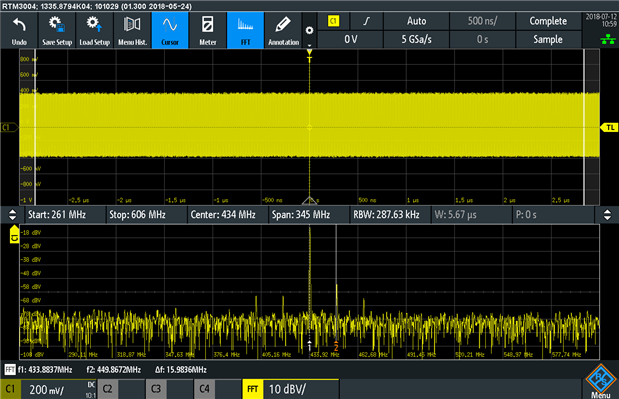Select the TL trigger level marker
The width and height of the screenshot is (619, 399).
pyautogui.click(x=610, y=127)
